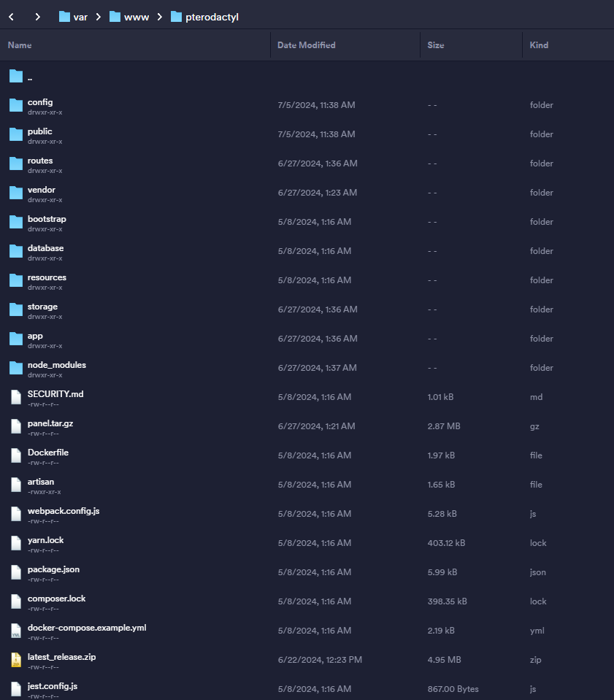The height and width of the screenshot is (700, 614).
Task: Select the public folder name
Action: [39, 131]
